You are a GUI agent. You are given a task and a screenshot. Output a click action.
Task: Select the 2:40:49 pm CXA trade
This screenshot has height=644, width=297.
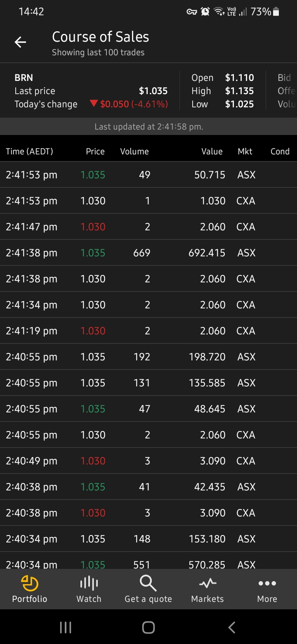[148, 461]
